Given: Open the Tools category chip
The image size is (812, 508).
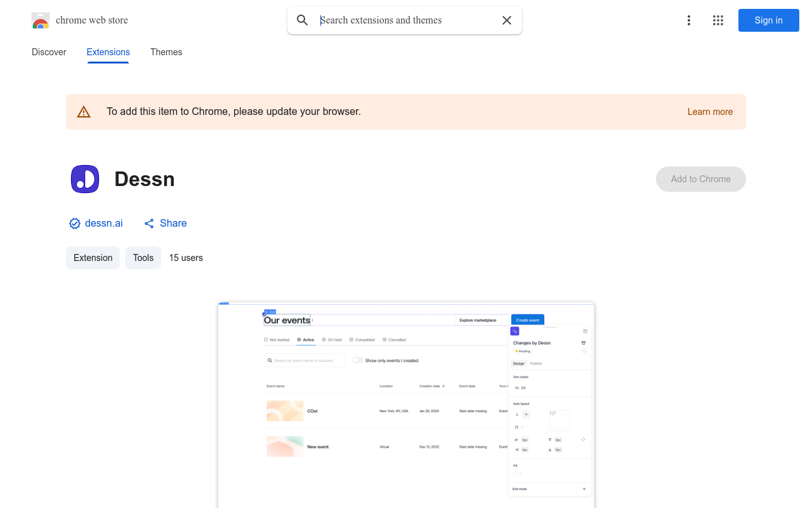Looking at the screenshot, I should tap(143, 258).
